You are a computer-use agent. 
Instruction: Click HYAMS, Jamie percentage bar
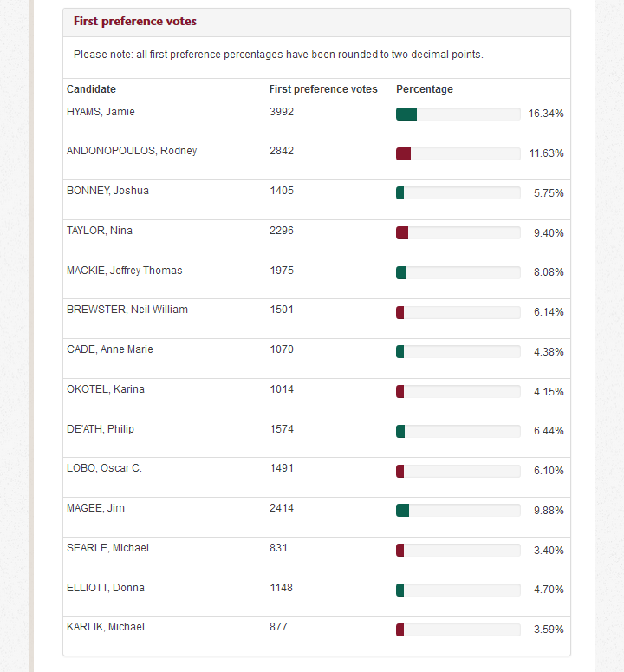click(x=458, y=114)
